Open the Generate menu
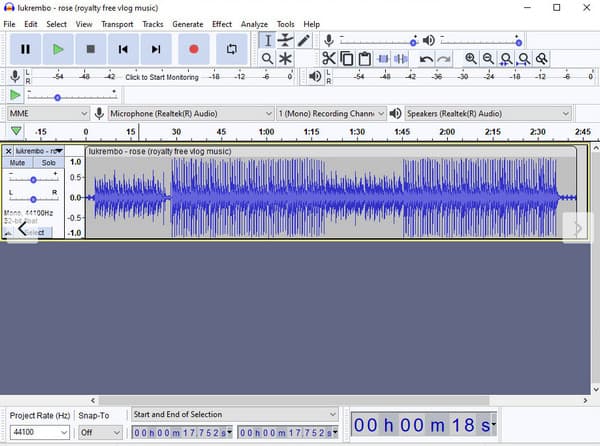Viewport: 600px width, 446px height. point(188,24)
